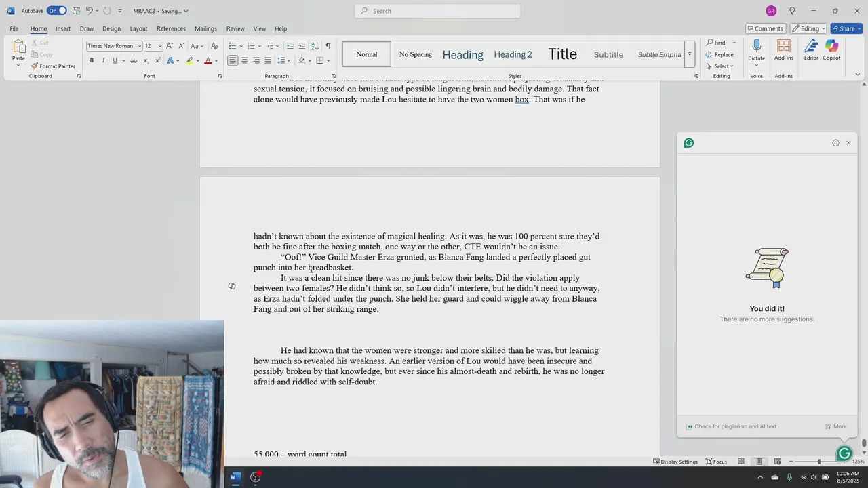Decrease paragraph indent
Image resolution: width=868 pixels, height=488 pixels.
(290, 46)
